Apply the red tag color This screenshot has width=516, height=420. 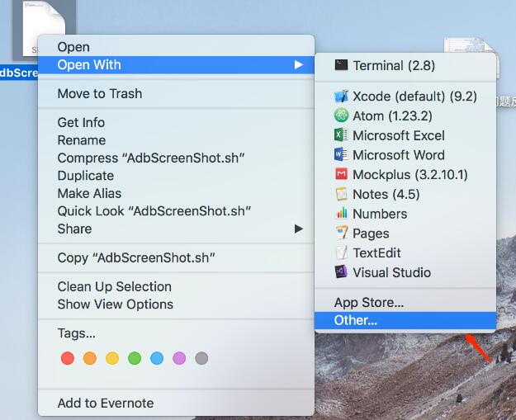click(x=68, y=358)
